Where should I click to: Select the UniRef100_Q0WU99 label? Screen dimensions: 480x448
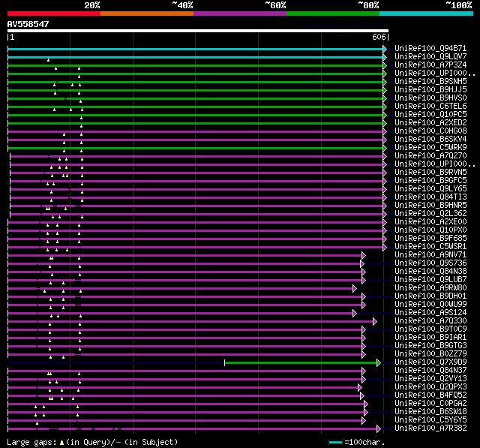pos(430,305)
